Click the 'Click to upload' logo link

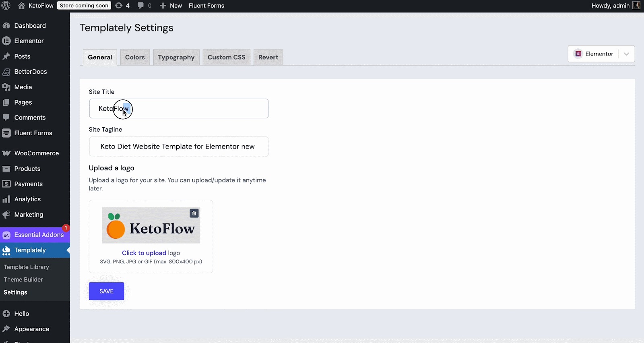(x=144, y=253)
